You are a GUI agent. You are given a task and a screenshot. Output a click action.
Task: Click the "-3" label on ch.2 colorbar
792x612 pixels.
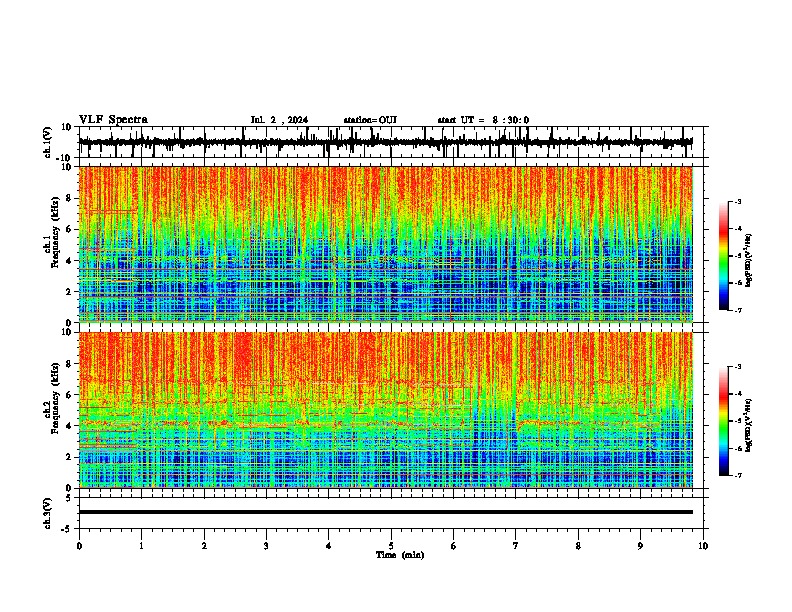tap(737, 367)
